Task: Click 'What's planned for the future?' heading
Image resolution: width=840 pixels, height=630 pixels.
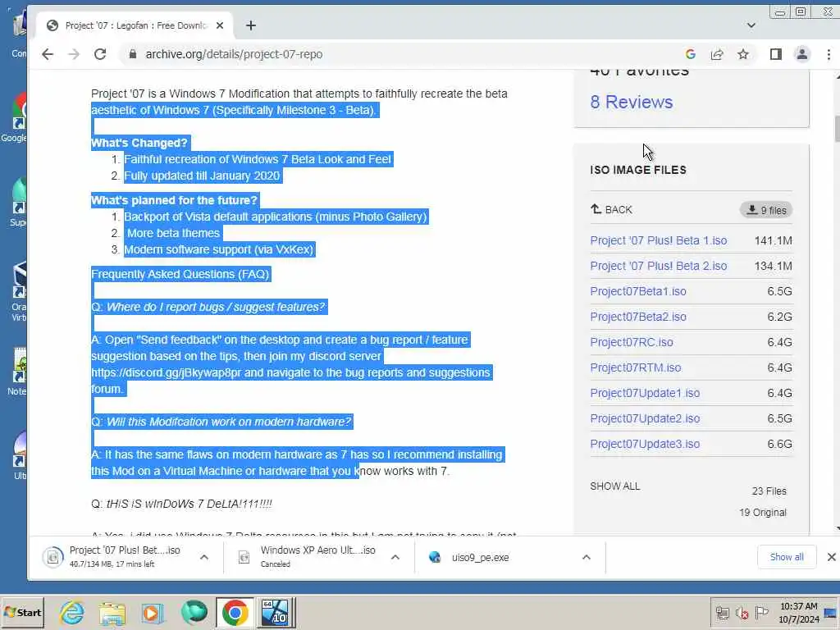Action: tap(174, 200)
